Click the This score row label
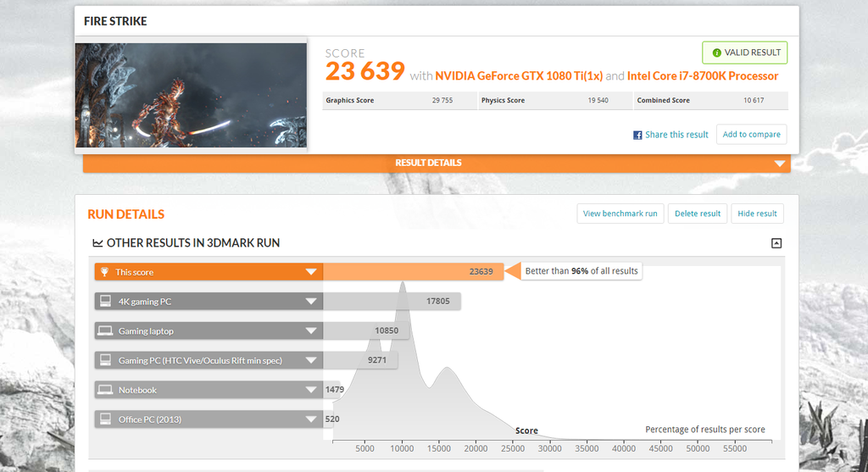 (135, 272)
